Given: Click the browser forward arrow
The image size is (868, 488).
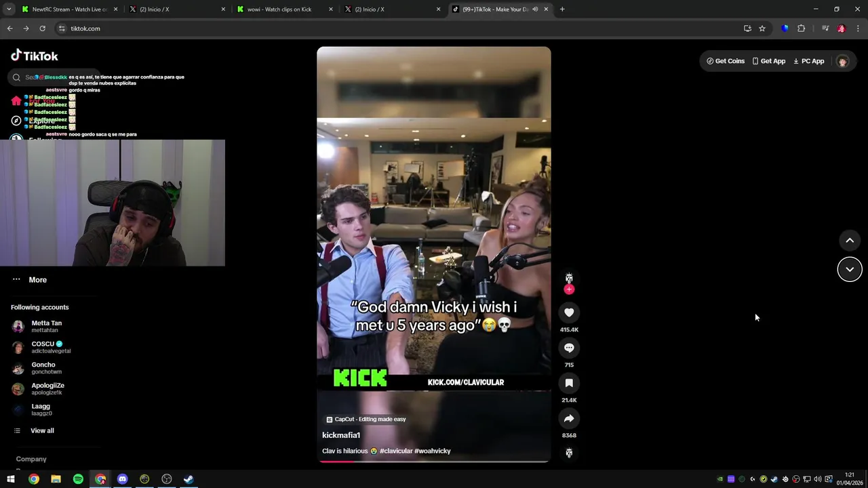Looking at the screenshot, I should tap(26, 28).
